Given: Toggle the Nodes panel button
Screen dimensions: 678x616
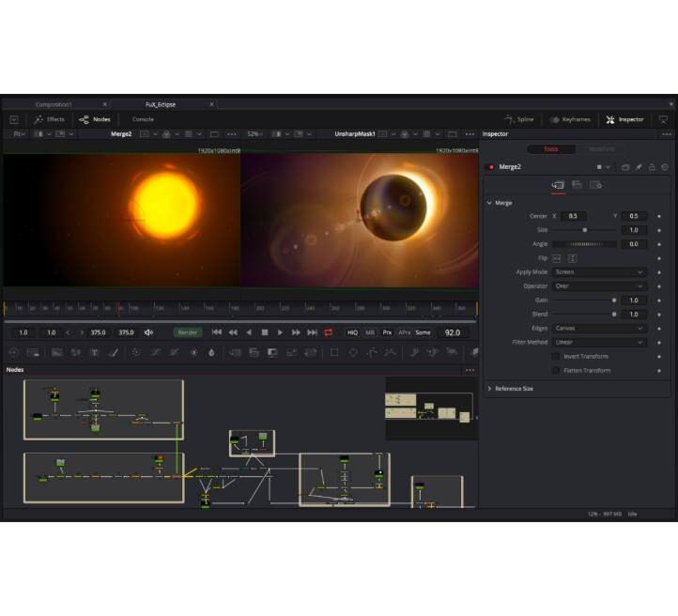Looking at the screenshot, I should [x=94, y=119].
